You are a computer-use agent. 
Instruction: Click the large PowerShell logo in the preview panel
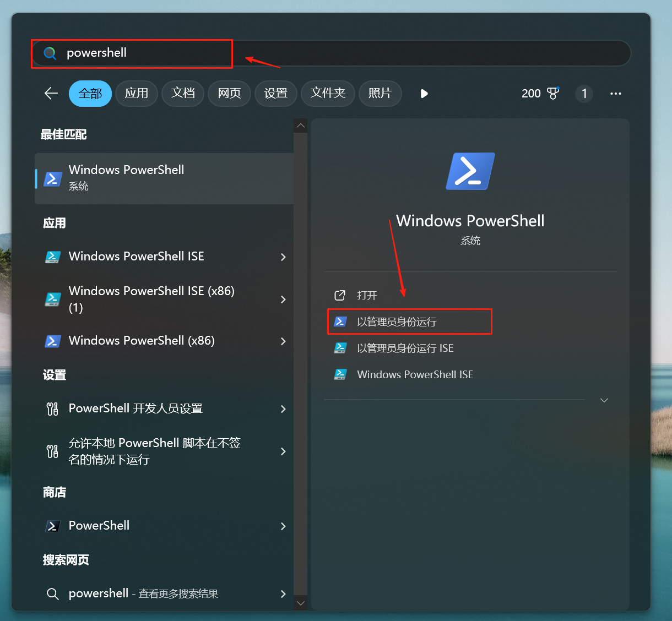click(x=470, y=171)
